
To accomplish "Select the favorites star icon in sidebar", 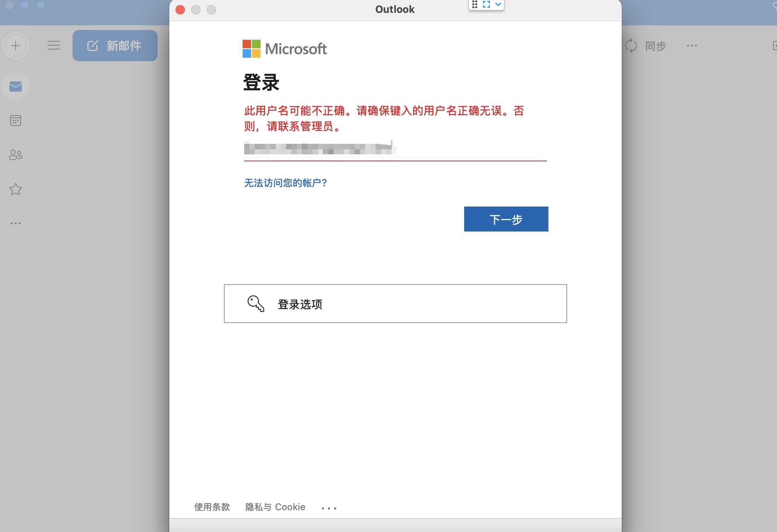I will click(x=15, y=189).
